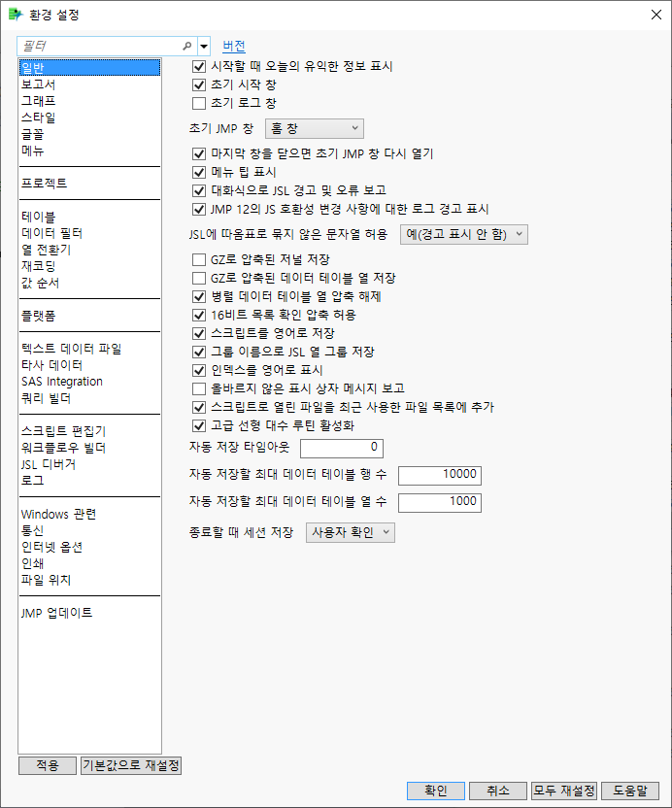This screenshot has height=808, width=672.
Task: Select 값 순서 category
Action: pyautogui.click(x=89, y=283)
